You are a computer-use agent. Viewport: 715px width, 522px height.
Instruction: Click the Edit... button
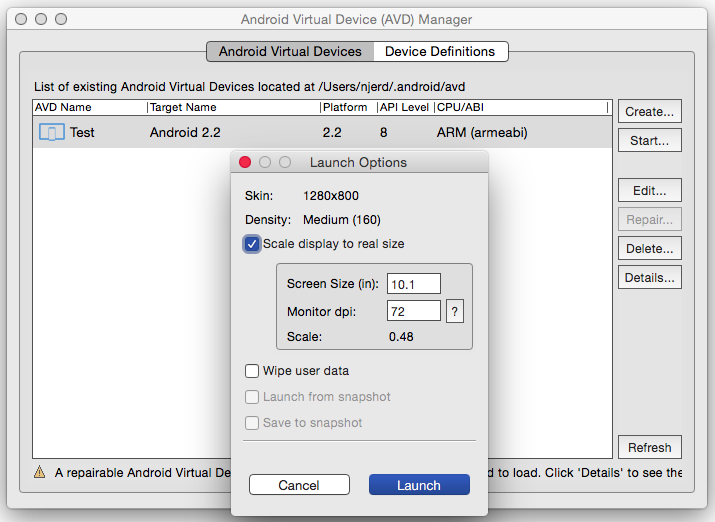(650, 190)
